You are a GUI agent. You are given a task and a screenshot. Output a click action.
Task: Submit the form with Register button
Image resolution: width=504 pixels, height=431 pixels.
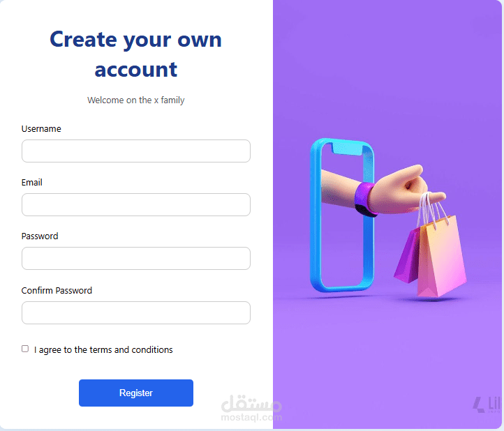coord(136,393)
